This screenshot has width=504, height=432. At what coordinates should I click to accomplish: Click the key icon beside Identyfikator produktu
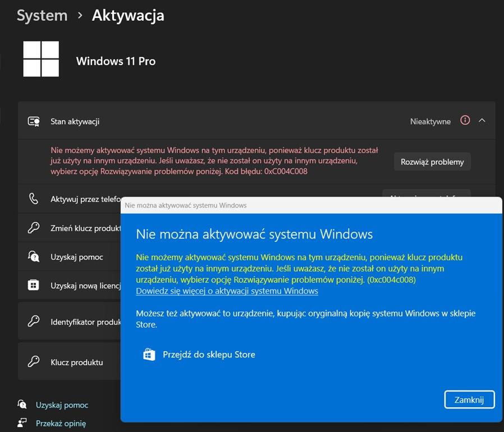(34, 321)
